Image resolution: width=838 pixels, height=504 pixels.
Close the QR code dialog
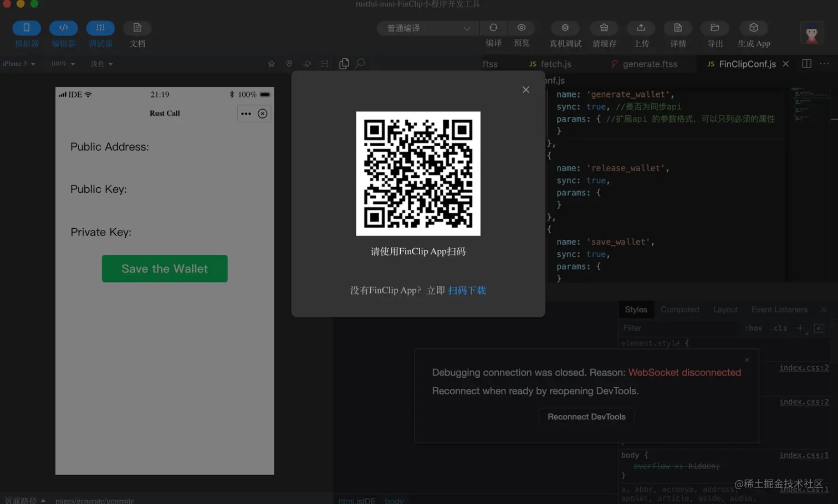pyautogui.click(x=526, y=90)
